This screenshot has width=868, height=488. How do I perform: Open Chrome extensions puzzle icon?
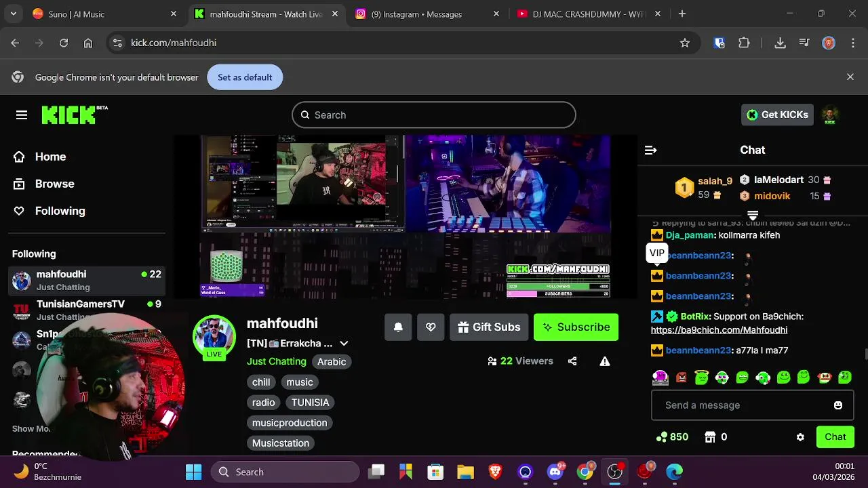pyautogui.click(x=744, y=43)
